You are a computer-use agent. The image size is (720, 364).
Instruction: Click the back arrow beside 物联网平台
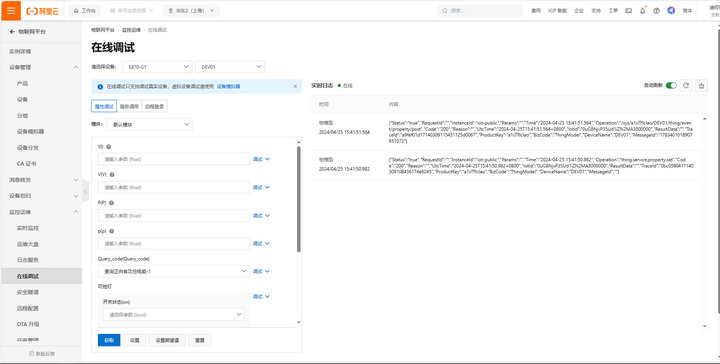tap(12, 32)
